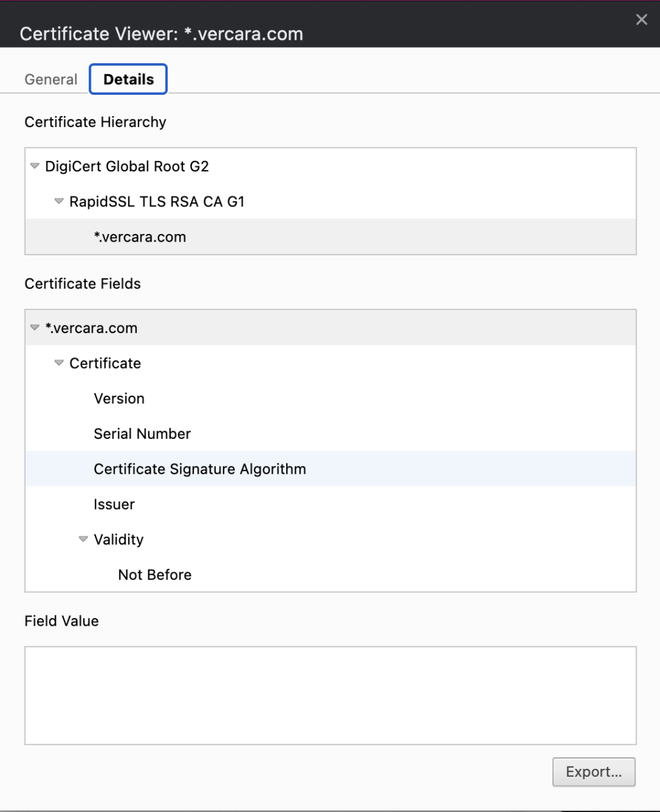
Task: Select the Issuer field
Action: click(x=114, y=504)
